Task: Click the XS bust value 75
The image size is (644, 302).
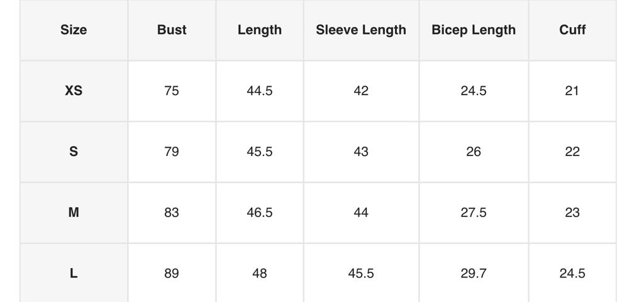Action: click(172, 91)
